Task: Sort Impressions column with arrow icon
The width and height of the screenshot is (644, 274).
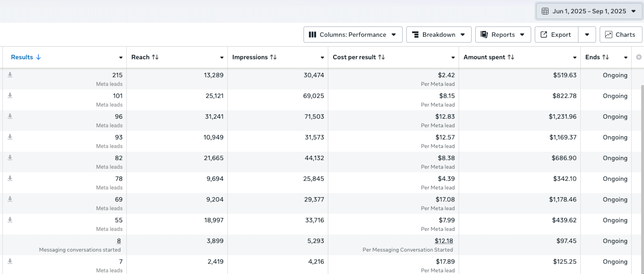Action: (273, 57)
